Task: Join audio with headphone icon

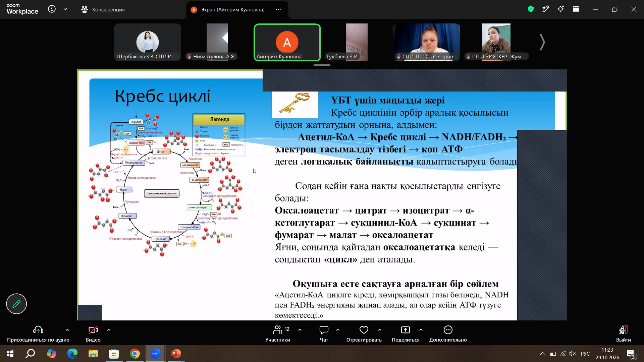Action: coord(38,334)
